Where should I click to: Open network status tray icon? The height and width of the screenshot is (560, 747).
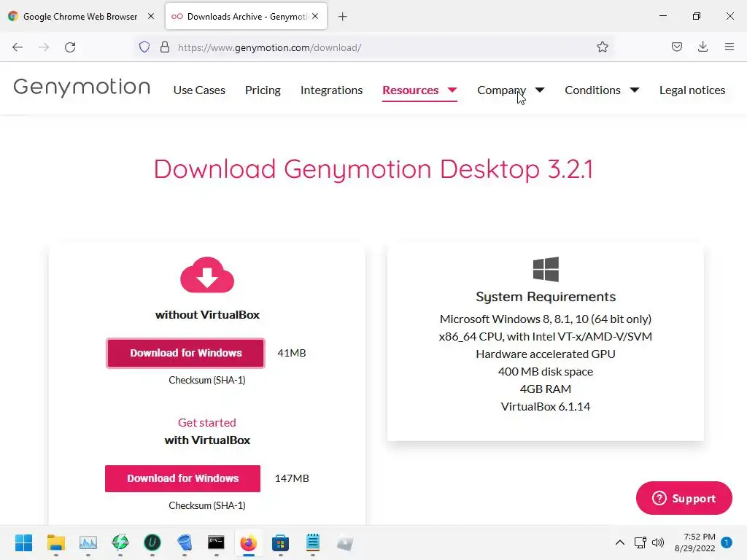(x=640, y=542)
